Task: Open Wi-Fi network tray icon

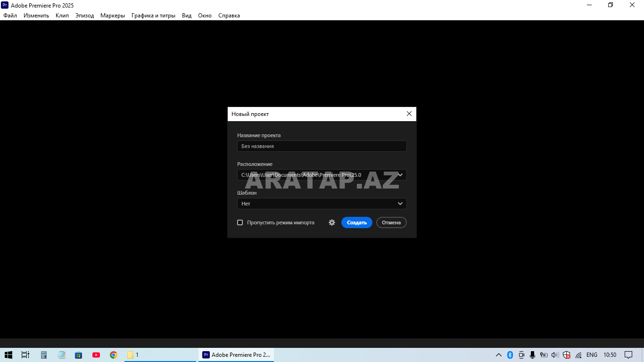Action: [x=578, y=355]
